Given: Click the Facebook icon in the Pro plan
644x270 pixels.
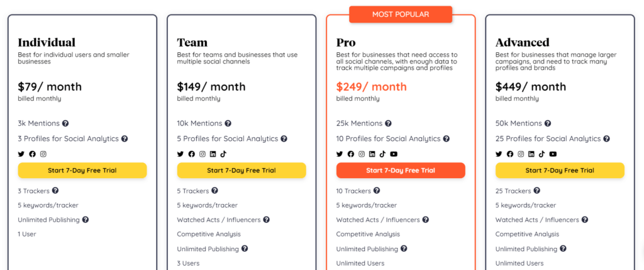Looking at the screenshot, I should (x=351, y=154).
